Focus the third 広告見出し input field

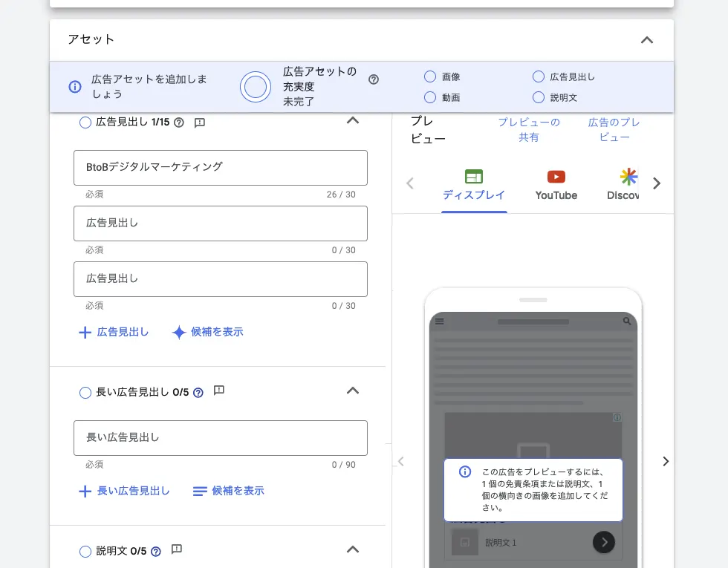point(221,279)
